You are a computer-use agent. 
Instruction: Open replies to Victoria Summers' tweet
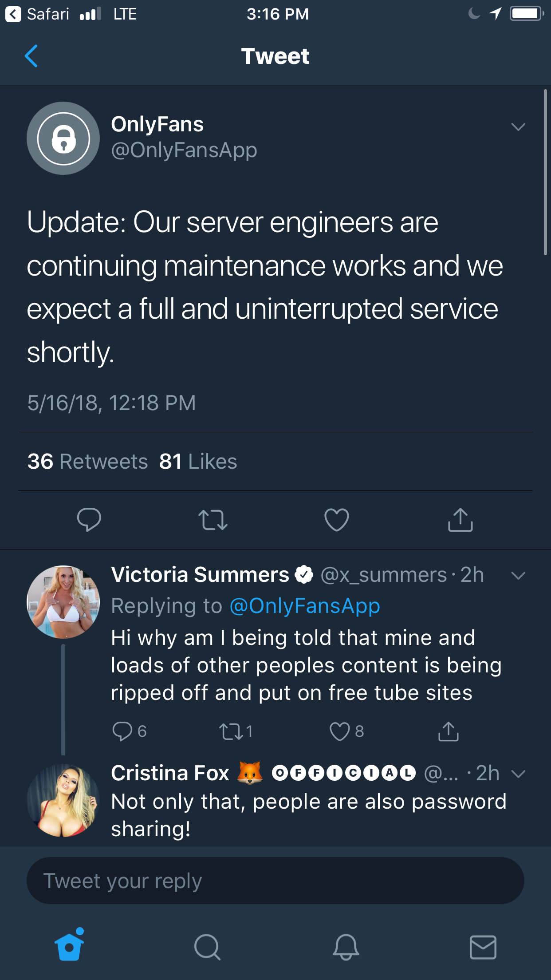[x=122, y=731]
